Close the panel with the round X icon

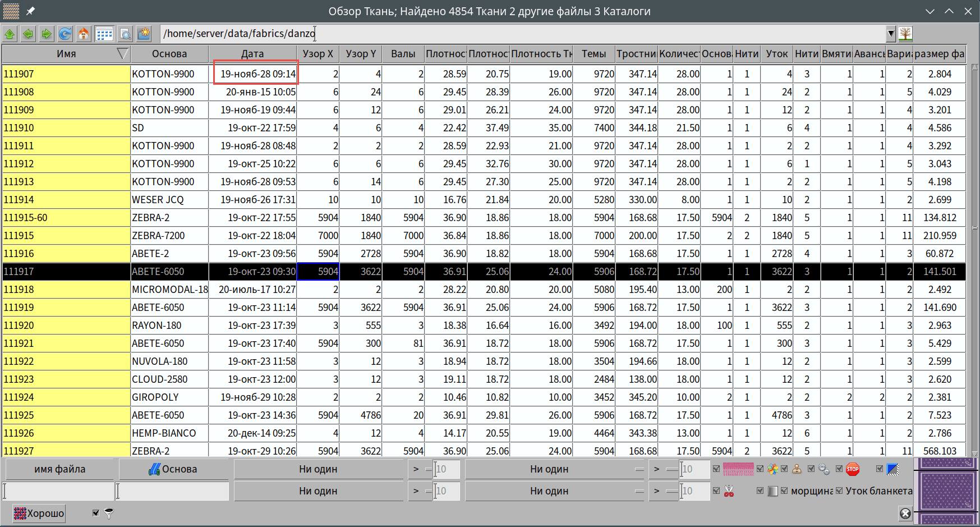point(905,513)
